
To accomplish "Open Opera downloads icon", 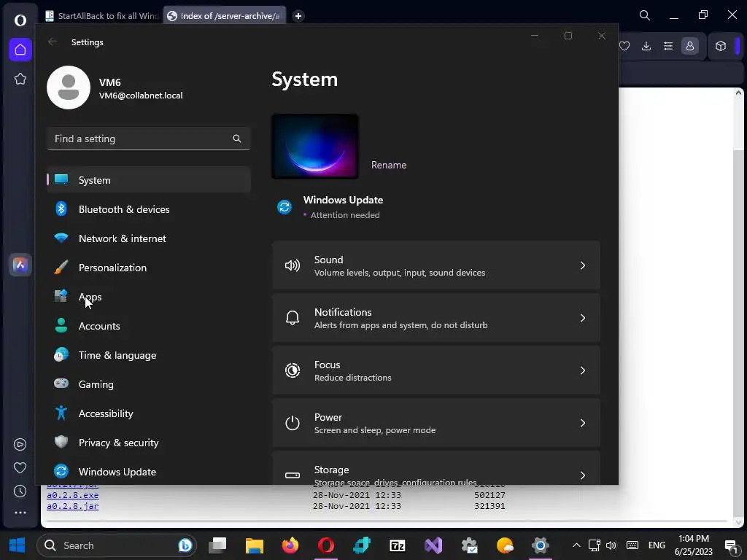I will pyautogui.click(x=646, y=46).
